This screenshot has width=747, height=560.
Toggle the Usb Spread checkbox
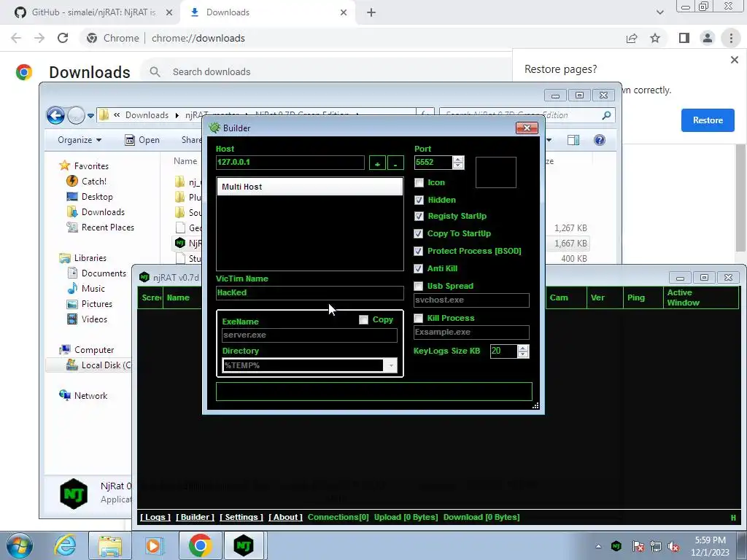click(418, 286)
